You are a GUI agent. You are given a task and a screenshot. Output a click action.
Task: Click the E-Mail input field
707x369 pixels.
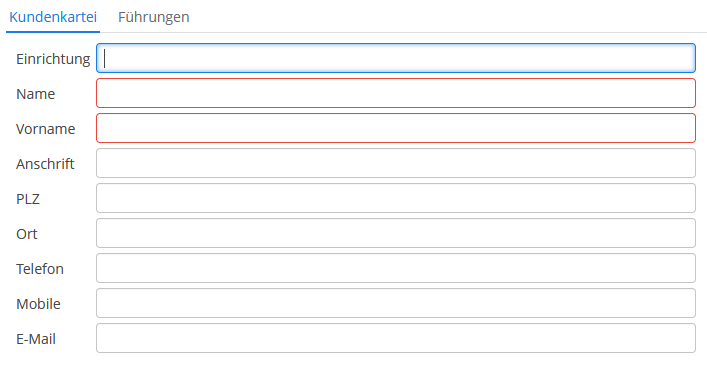coord(396,338)
